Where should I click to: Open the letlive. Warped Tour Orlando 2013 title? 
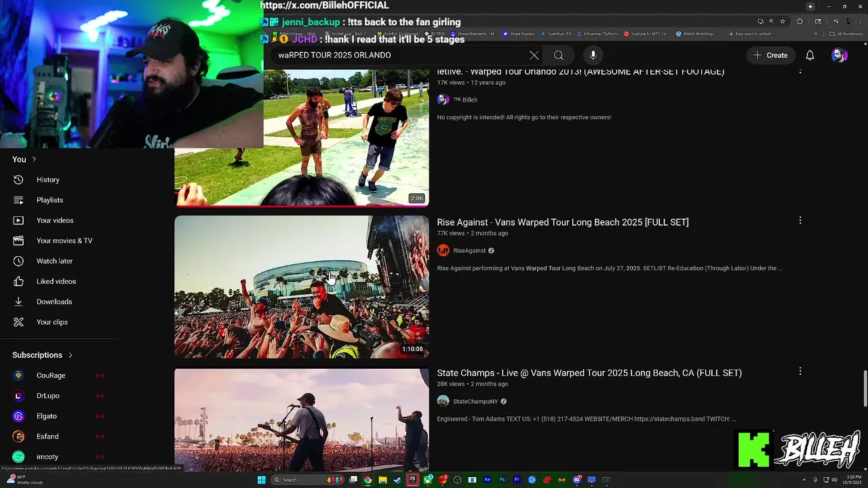580,72
